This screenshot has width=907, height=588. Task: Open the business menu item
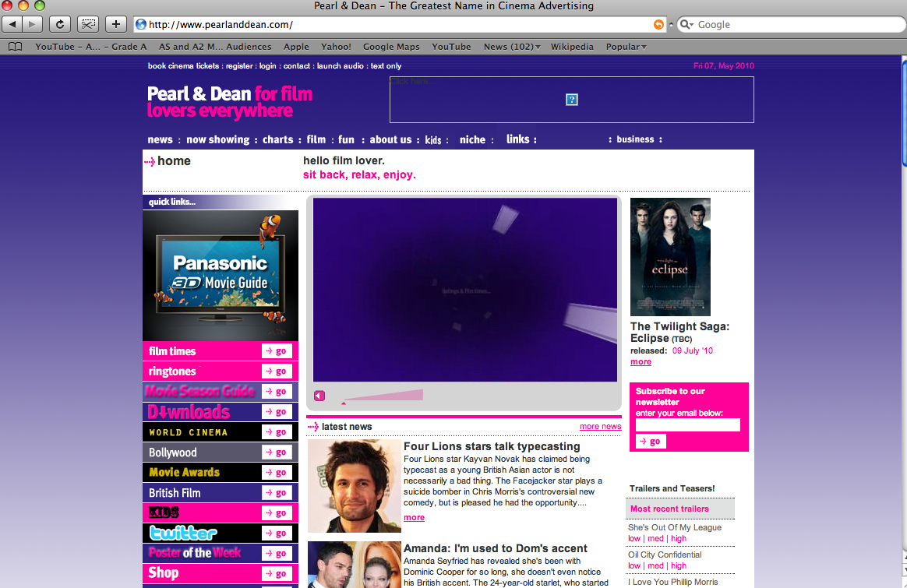(635, 139)
